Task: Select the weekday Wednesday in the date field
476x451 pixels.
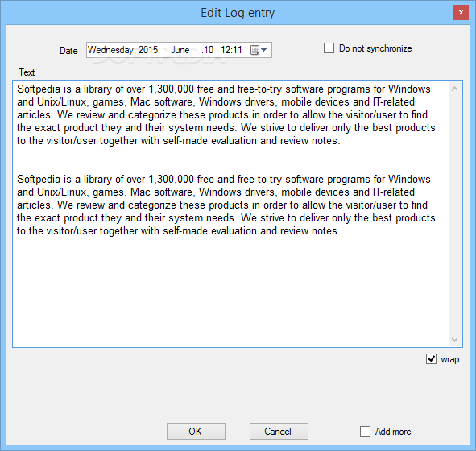Action: pyautogui.click(x=110, y=50)
